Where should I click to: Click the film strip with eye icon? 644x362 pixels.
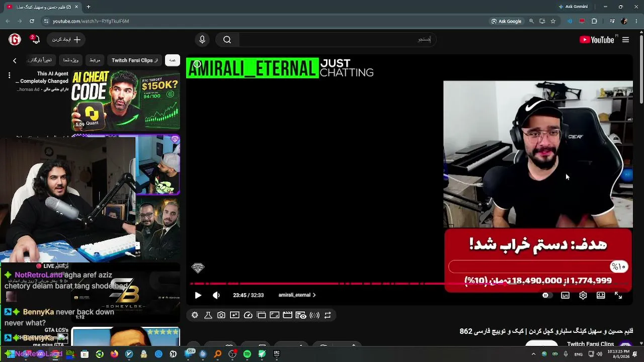301,315
